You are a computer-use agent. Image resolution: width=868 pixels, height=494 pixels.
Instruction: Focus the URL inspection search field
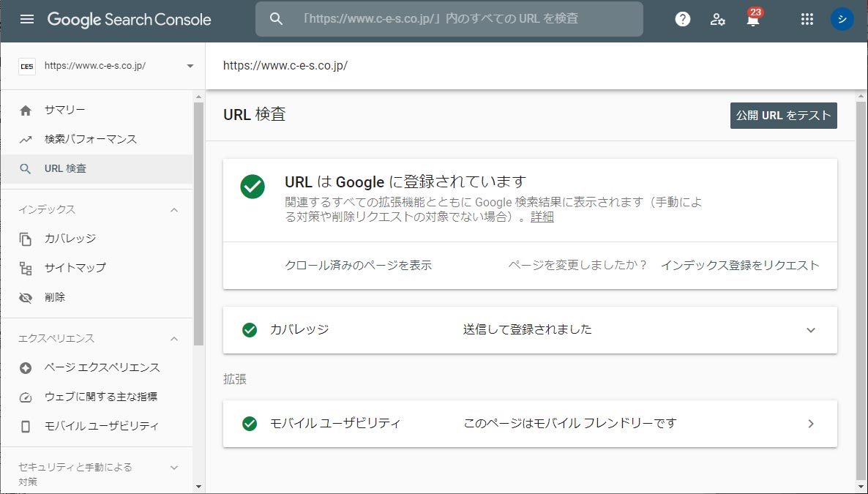(449, 19)
